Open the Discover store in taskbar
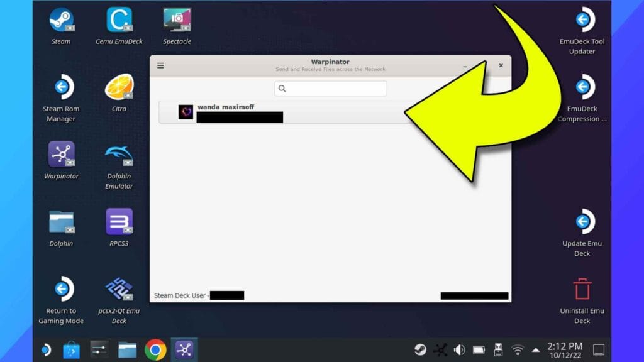 click(71, 349)
